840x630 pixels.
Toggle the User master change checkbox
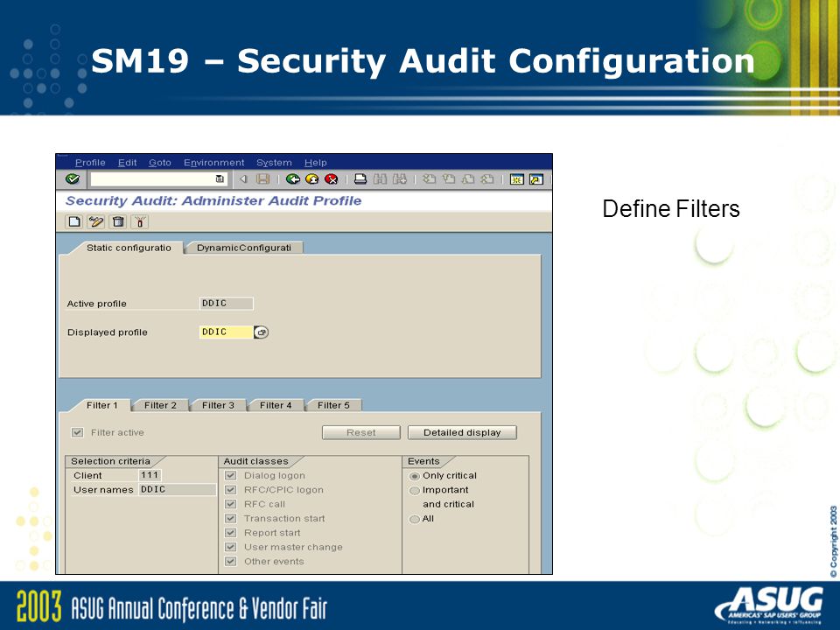231,547
